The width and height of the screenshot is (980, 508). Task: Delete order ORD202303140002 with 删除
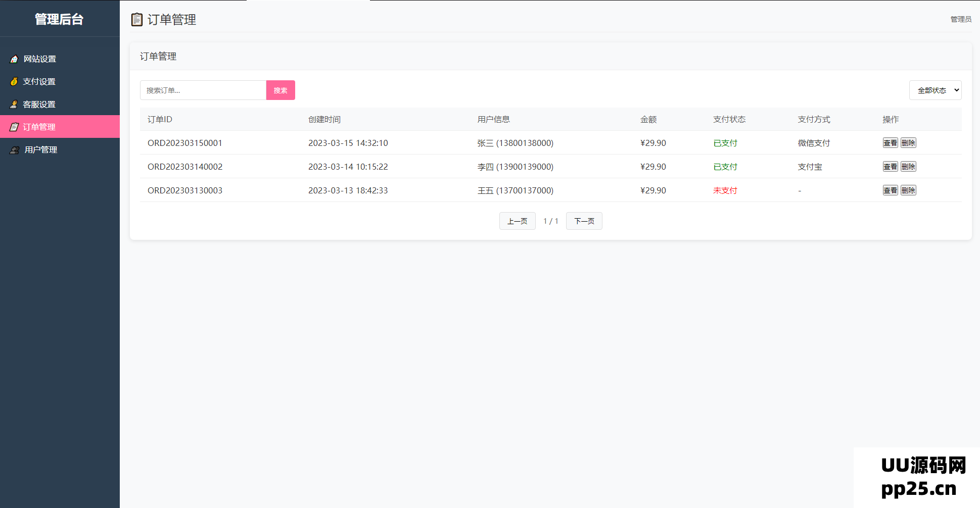pos(908,167)
